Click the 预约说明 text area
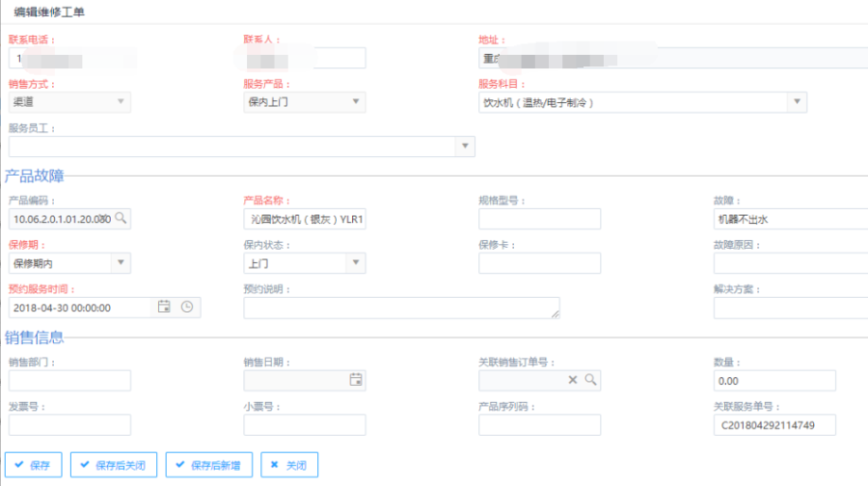This screenshot has height=486, width=868. point(400,308)
